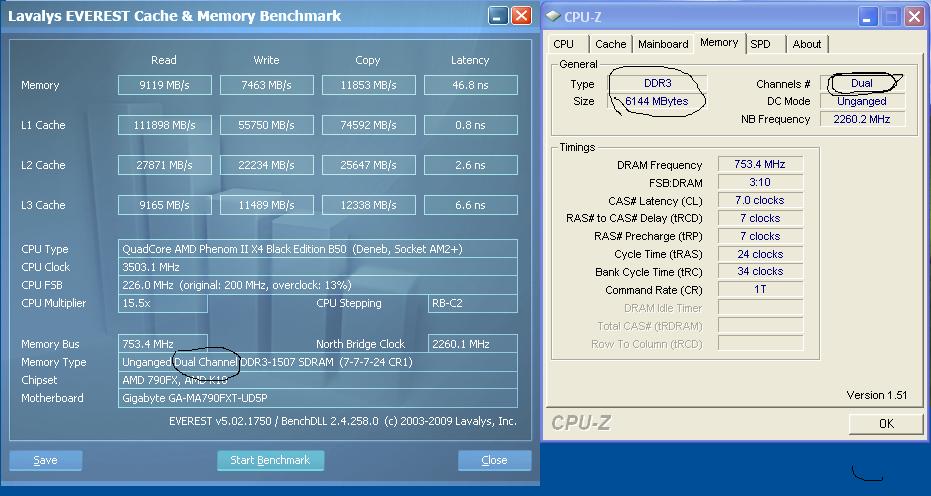The height and width of the screenshot is (496, 931).
Task: Click the disabled DRAM Idle Timer field
Action: click(761, 308)
